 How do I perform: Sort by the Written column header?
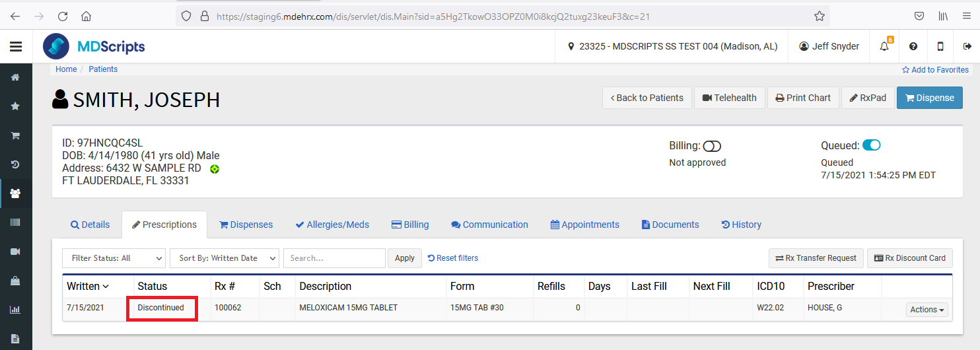88,287
